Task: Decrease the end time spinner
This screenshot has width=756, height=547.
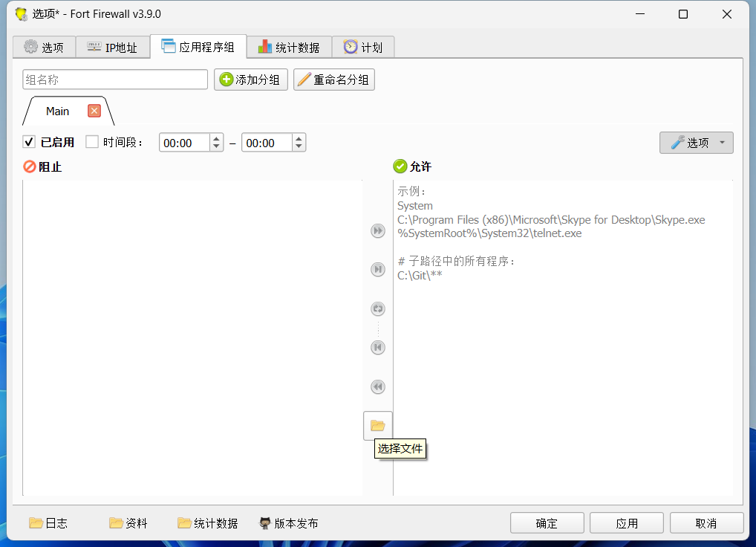Action: [x=299, y=146]
